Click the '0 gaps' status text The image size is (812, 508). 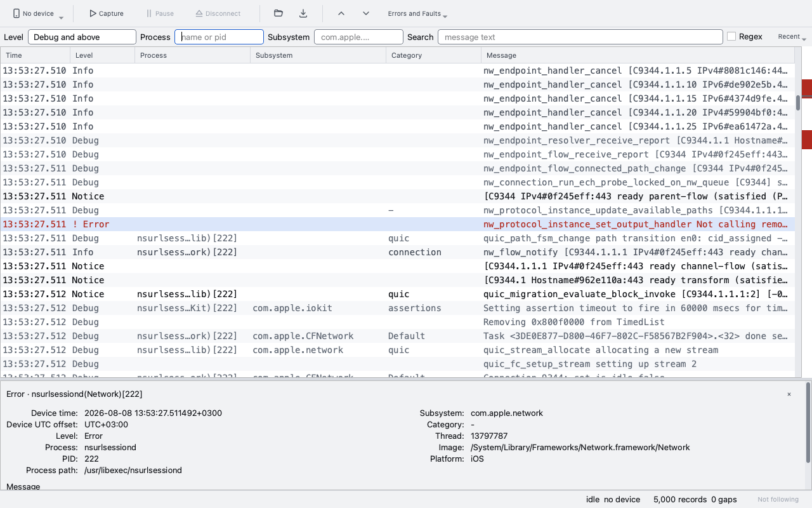pos(724,500)
